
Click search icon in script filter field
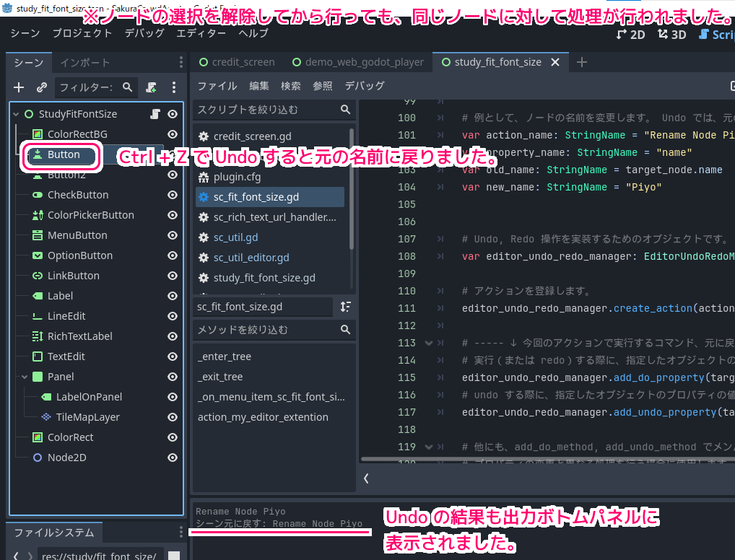345,109
